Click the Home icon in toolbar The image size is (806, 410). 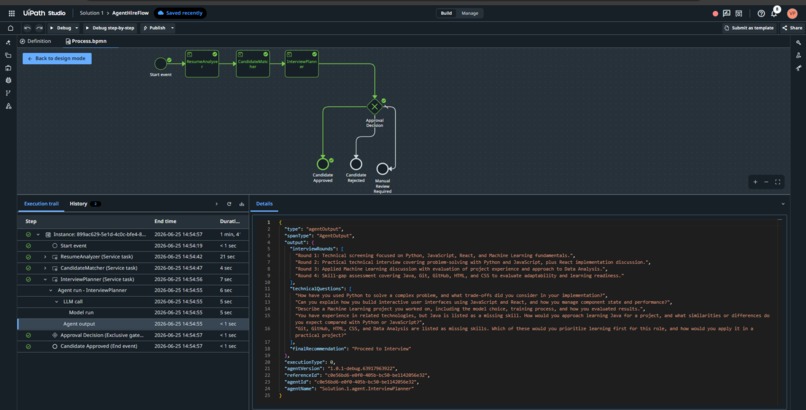pos(10,28)
